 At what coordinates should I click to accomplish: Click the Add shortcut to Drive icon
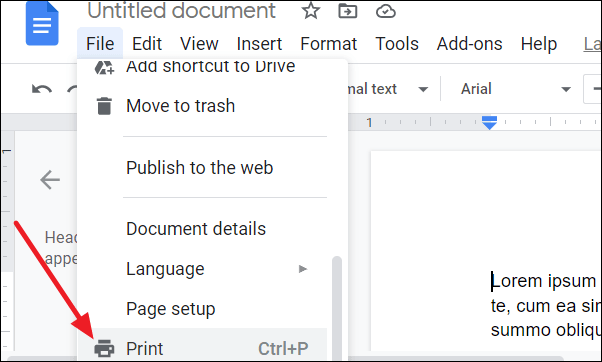coord(104,68)
